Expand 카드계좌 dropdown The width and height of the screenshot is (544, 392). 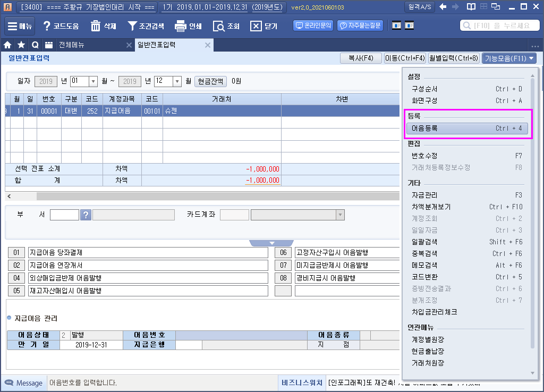pos(340,215)
